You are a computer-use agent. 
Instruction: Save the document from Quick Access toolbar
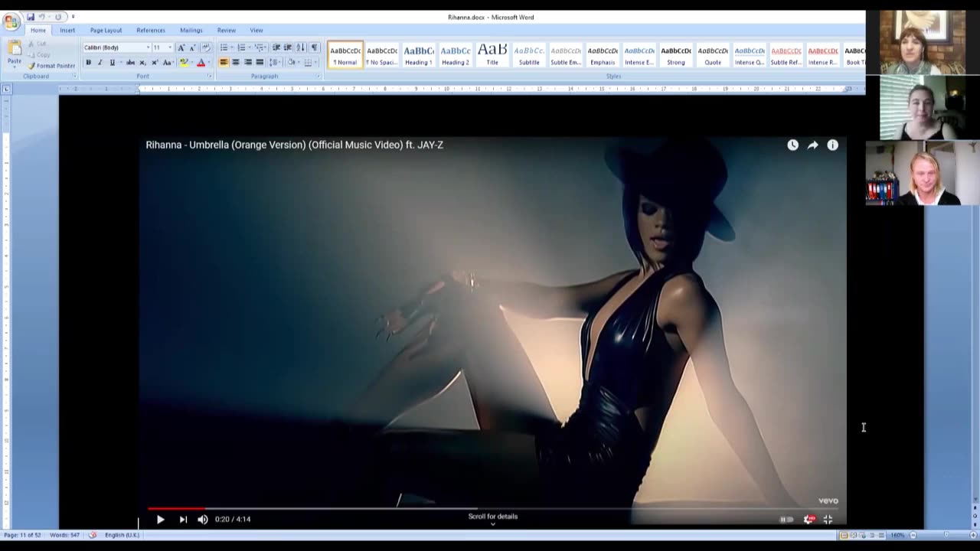tap(31, 17)
